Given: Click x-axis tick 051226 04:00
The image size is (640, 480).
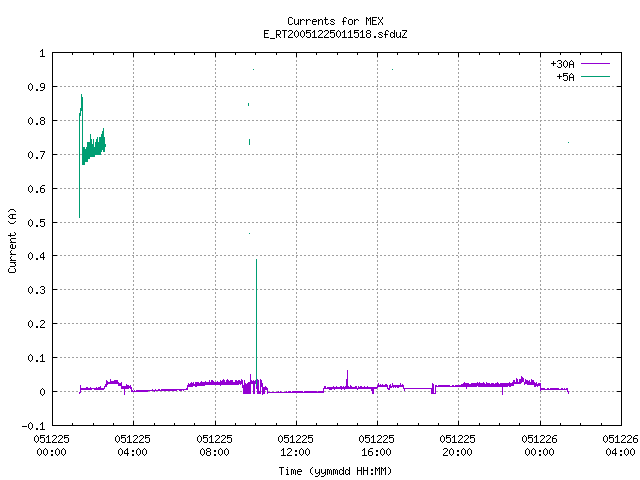Looking at the screenshot, I should [620, 446].
